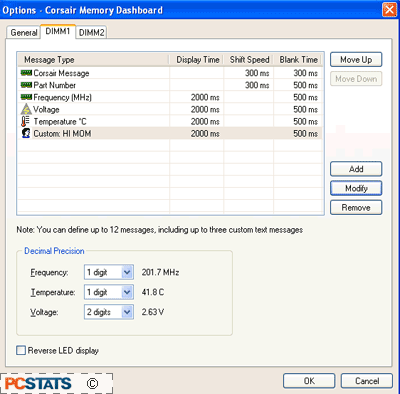Click the Voltage lightning warning icon
The width and height of the screenshot is (400, 394).
26,109
